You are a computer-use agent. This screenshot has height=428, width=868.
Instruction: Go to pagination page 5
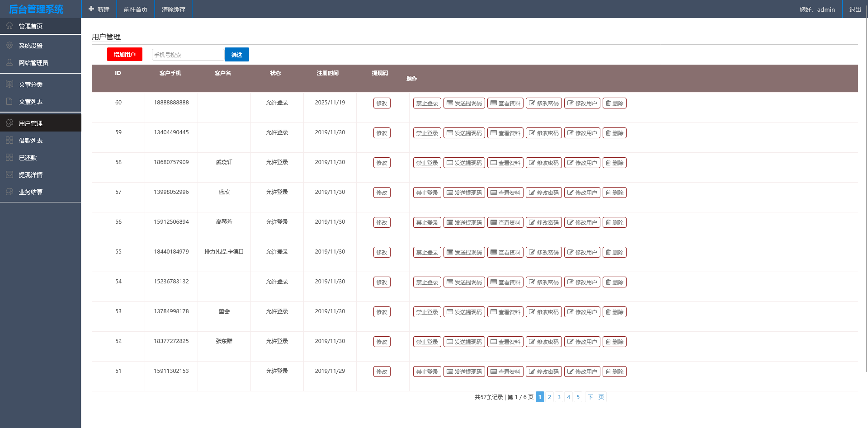pyautogui.click(x=578, y=397)
